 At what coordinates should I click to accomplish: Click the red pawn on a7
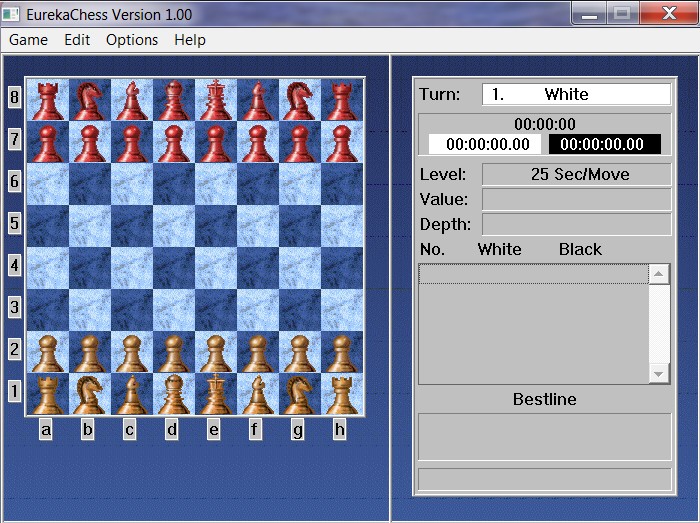click(x=48, y=143)
